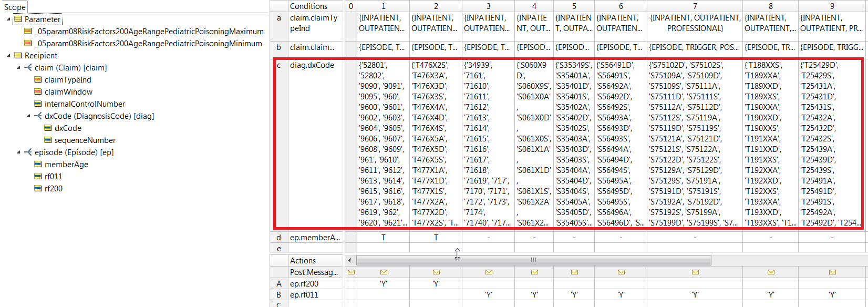Click the attribute icon next to internalControlNumber
Screen dimensions: 868x307
[x=38, y=104]
